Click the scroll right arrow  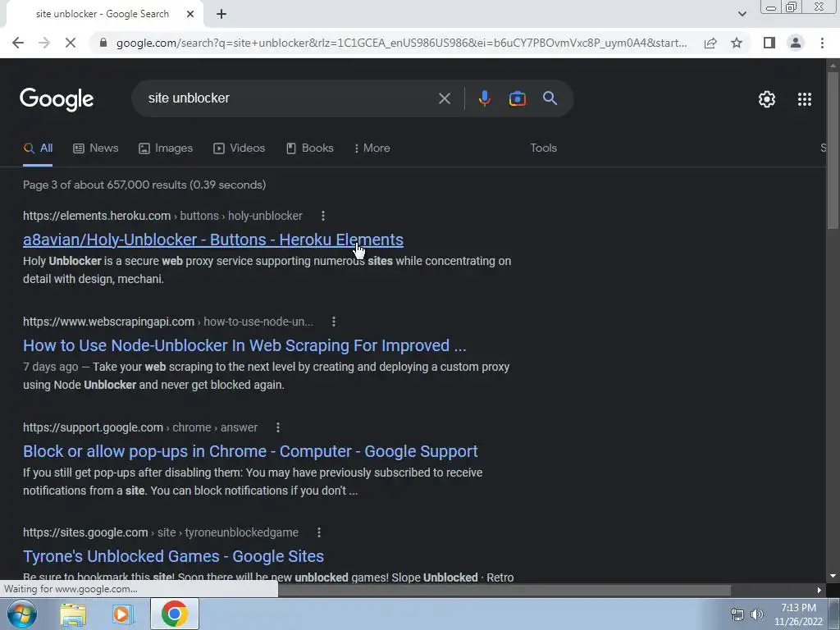coord(819,591)
